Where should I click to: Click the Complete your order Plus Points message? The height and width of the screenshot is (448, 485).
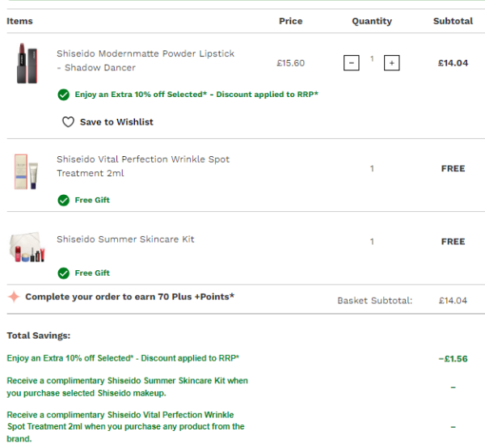point(129,297)
